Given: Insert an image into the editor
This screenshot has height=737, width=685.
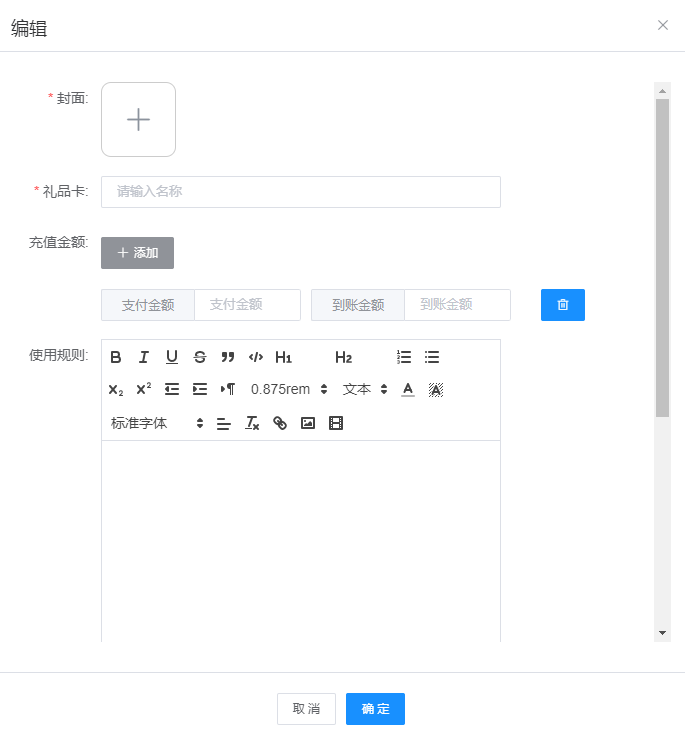Looking at the screenshot, I should click(308, 423).
